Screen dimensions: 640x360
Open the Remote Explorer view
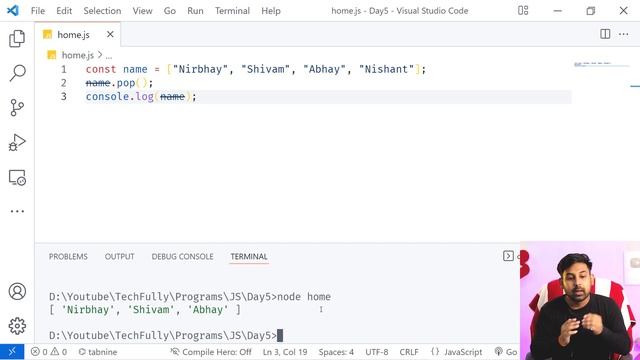click(x=17, y=178)
